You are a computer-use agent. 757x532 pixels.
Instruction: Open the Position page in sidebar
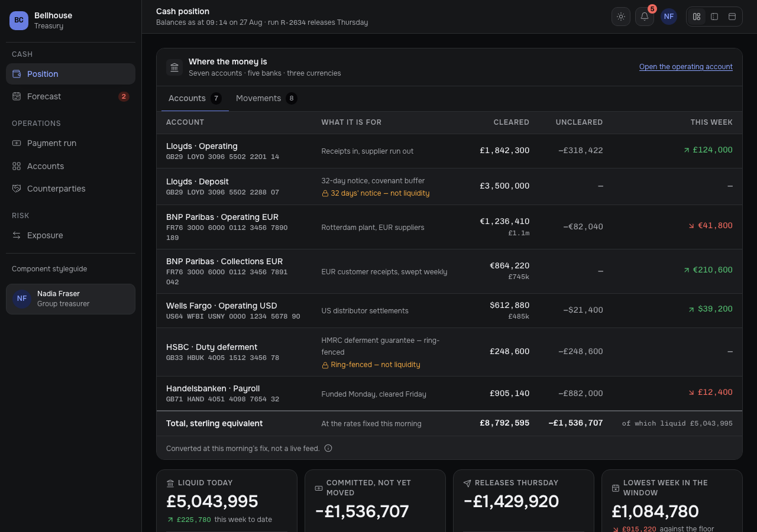pyautogui.click(x=70, y=74)
